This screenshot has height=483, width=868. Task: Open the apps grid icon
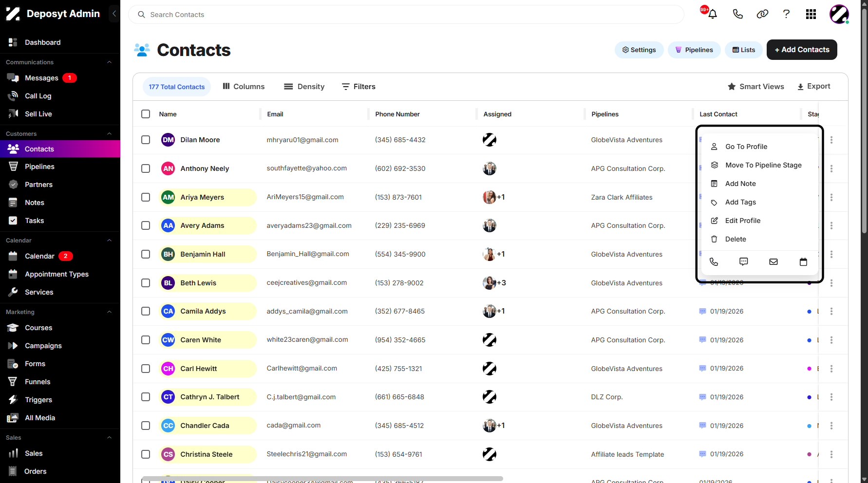pos(811,14)
